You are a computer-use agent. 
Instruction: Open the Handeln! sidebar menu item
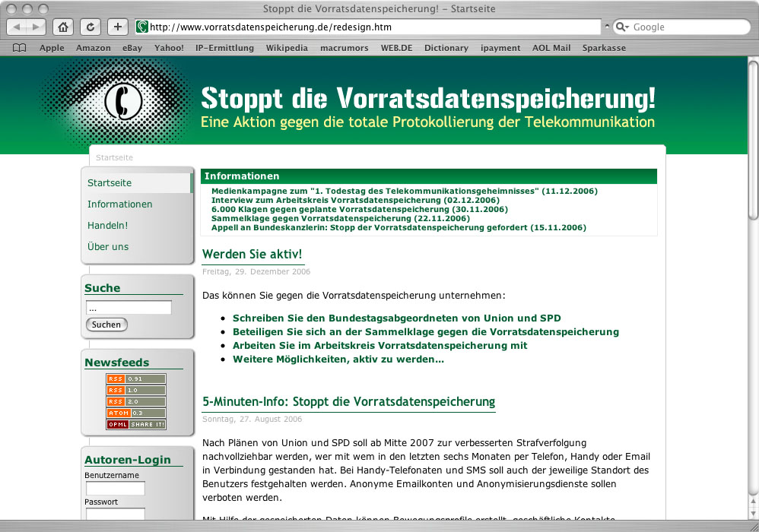[107, 226]
